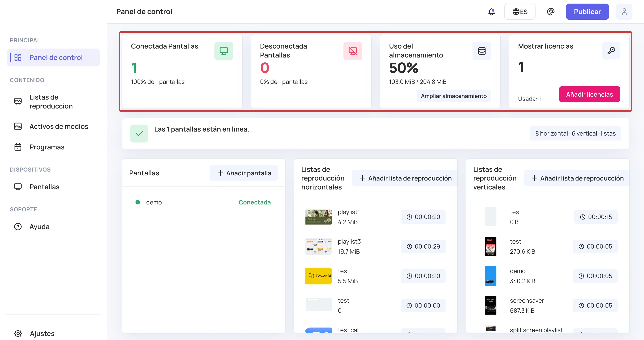Open playlist3 thumbnail

[318, 246]
